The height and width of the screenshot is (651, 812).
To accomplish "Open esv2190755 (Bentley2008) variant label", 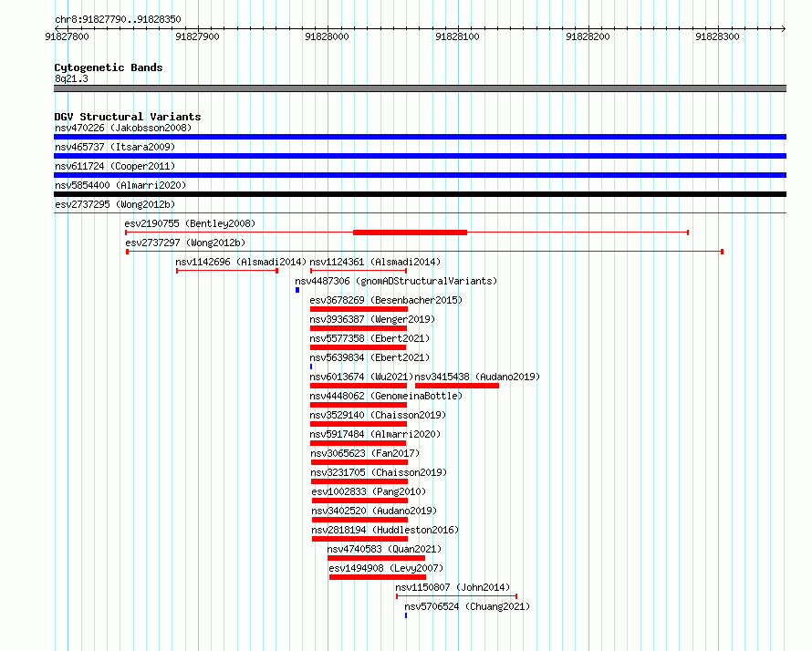I will click(190, 223).
